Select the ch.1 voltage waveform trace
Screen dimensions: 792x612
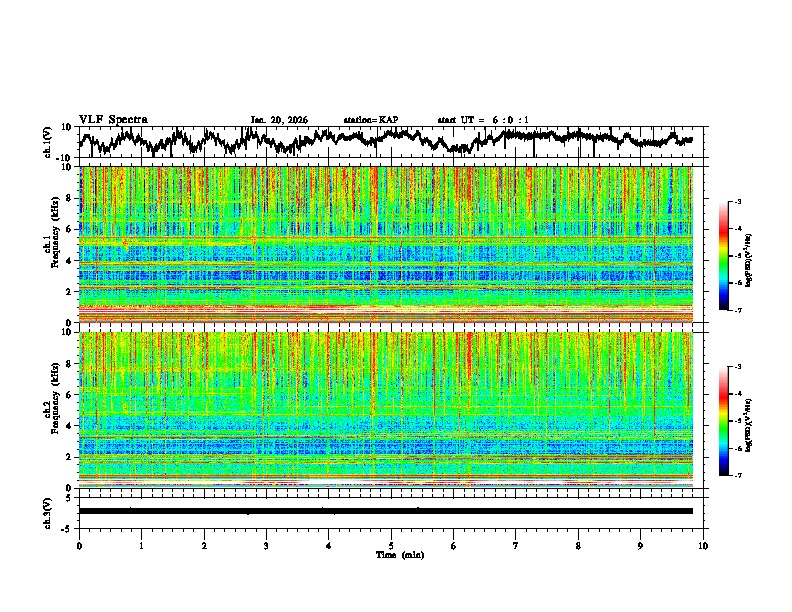coord(386,142)
